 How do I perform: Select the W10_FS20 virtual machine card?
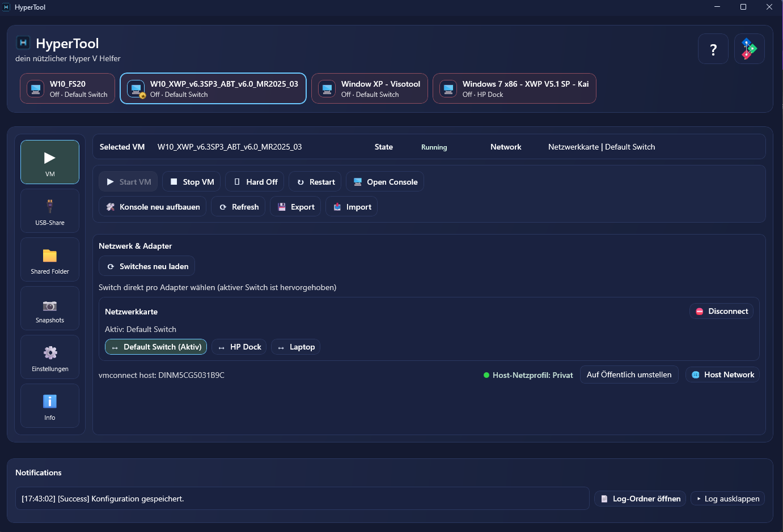pyautogui.click(x=67, y=89)
